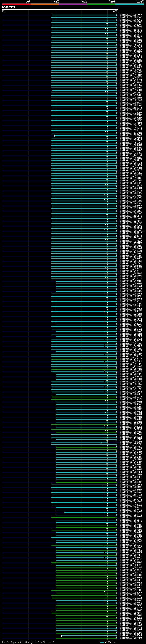This screenshot has width=146, height=644.
Task: Click the white query sequence bar
Action: coord(60,9)
